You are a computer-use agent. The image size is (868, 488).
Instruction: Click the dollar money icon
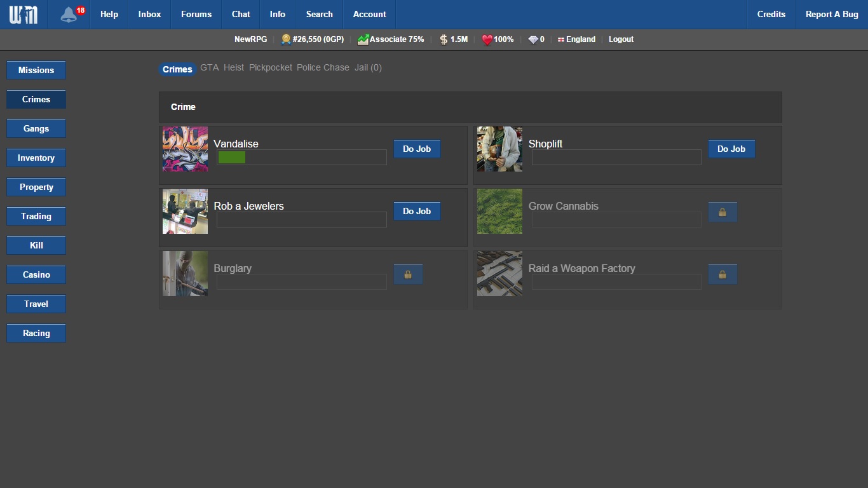pos(444,39)
